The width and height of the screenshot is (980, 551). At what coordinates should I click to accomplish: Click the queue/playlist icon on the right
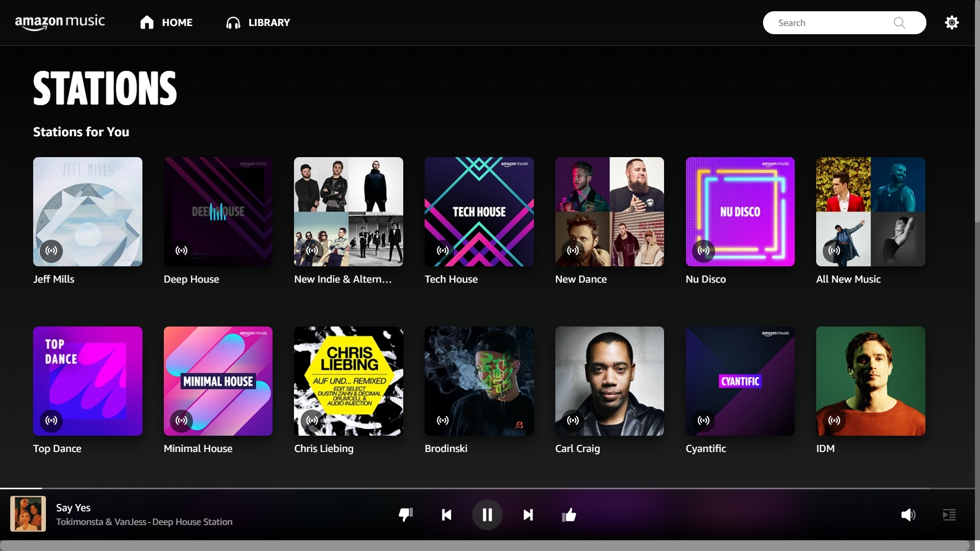(950, 515)
